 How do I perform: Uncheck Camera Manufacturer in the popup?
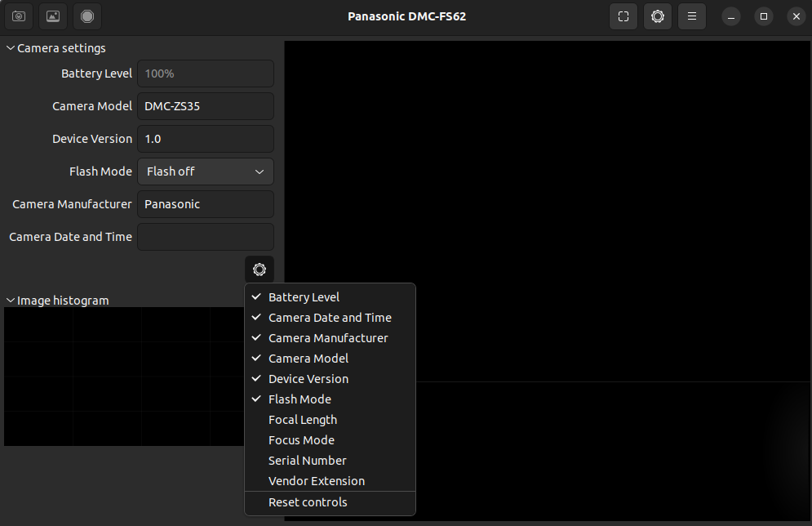coord(330,338)
